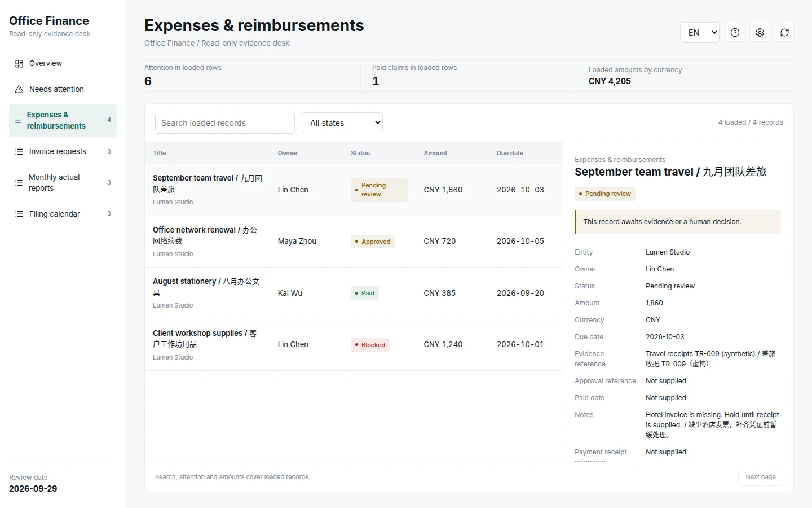The width and height of the screenshot is (812, 508).
Task: Click the list icon beside Invoice requests
Action: tap(19, 152)
